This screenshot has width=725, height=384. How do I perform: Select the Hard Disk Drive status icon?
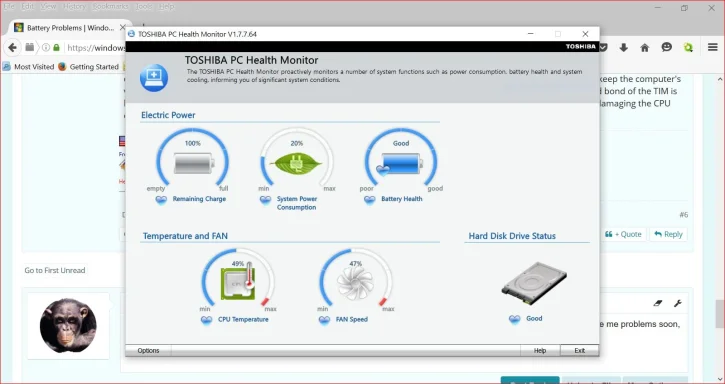[x=534, y=283]
